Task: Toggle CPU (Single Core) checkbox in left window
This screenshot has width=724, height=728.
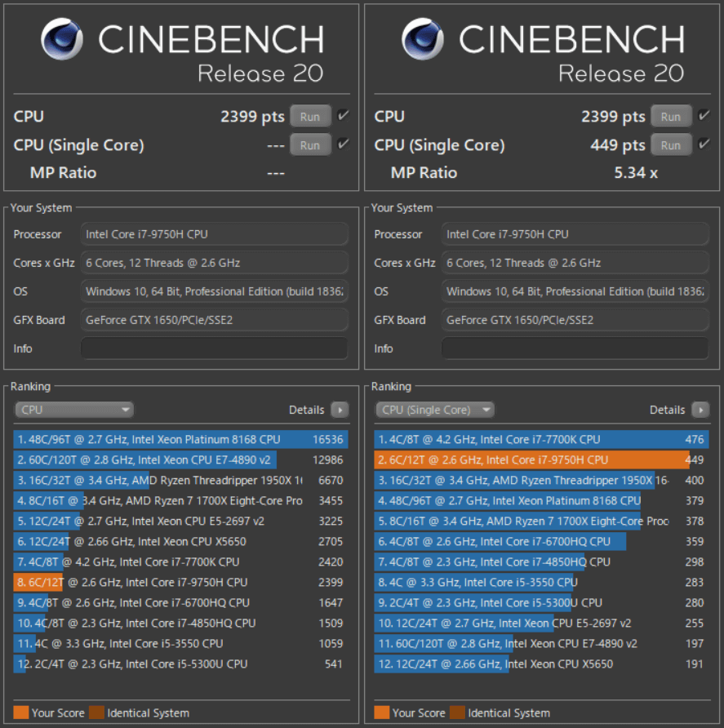Action: 343,144
